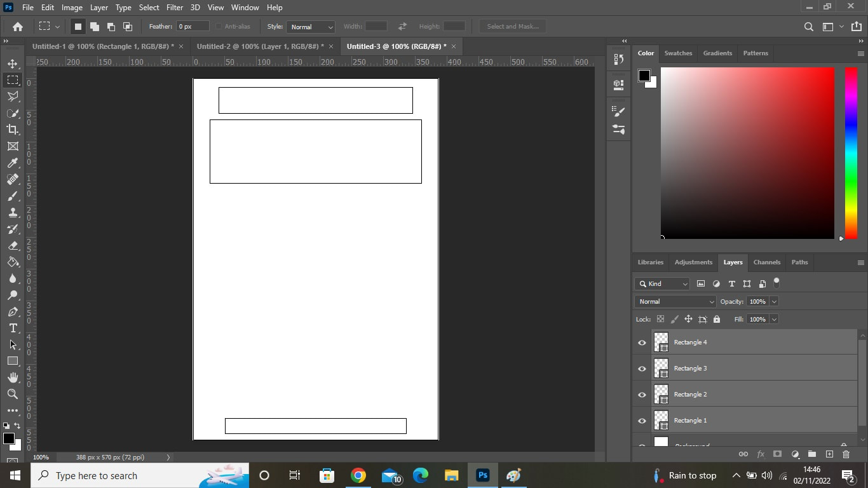This screenshot has height=488, width=868.
Task: Expand the Fill slider dropdown arrow
Action: [x=773, y=320]
